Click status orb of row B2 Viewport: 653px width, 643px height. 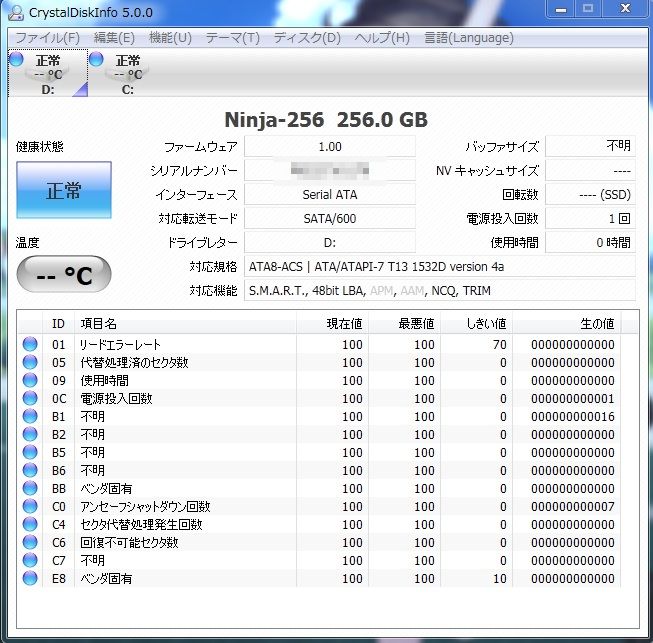30,434
